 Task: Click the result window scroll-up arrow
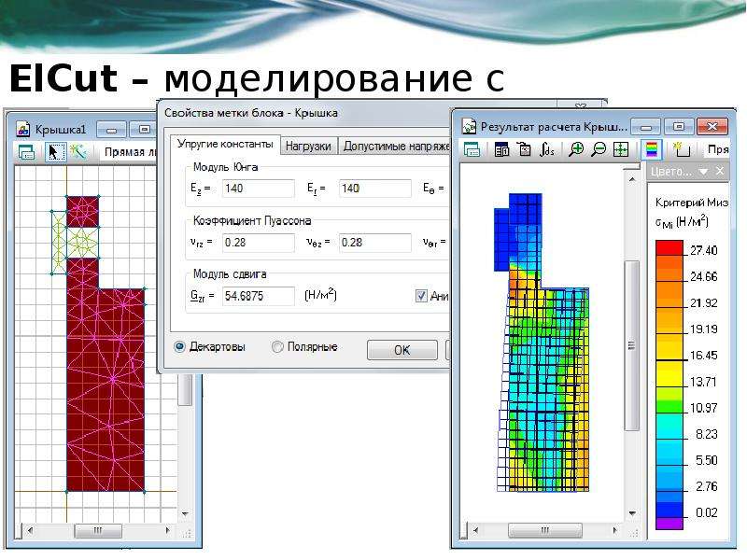coord(632,179)
